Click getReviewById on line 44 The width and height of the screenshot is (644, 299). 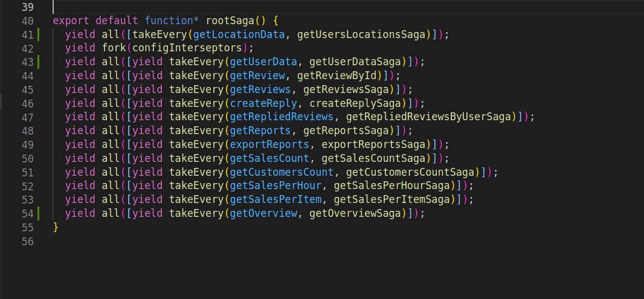tap(336, 76)
